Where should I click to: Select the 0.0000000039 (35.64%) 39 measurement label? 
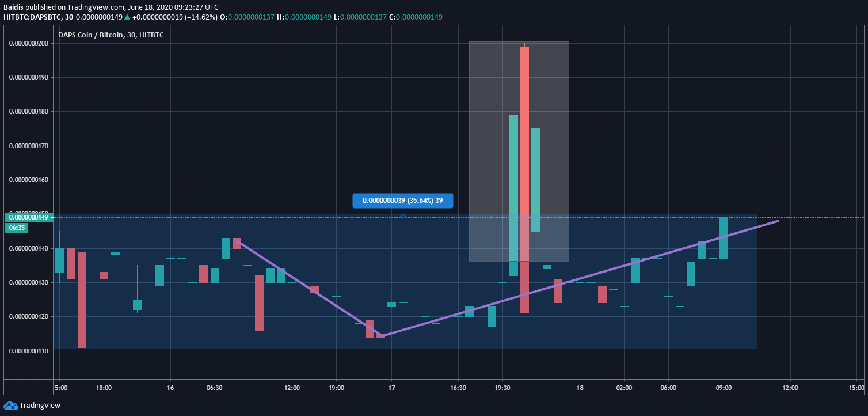[x=403, y=201]
